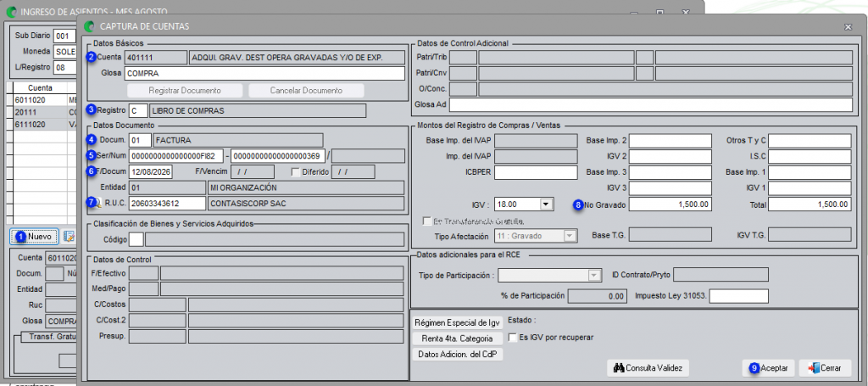868x386 pixels.
Task: Click the edit icon beside Nuevo button
Action: [70, 237]
